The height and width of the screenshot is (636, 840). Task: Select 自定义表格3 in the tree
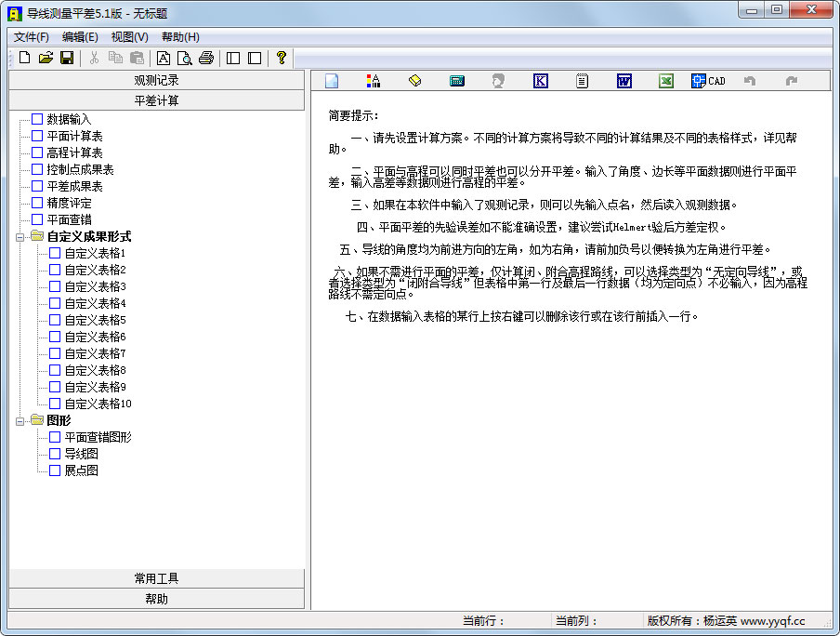(x=96, y=286)
